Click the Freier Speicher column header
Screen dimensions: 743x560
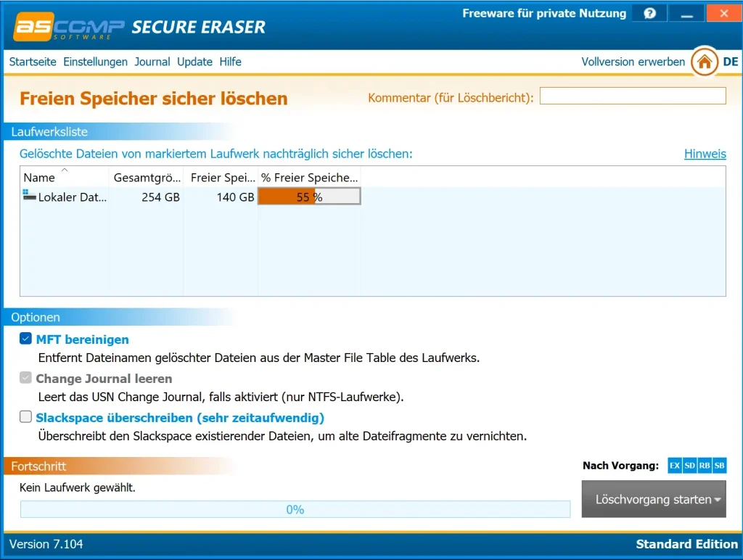click(221, 177)
